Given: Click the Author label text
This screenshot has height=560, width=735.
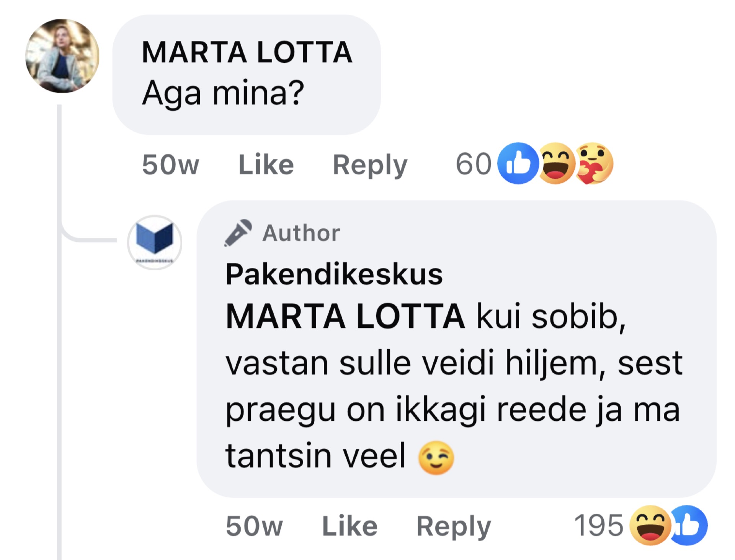Looking at the screenshot, I should click(301, 233).
